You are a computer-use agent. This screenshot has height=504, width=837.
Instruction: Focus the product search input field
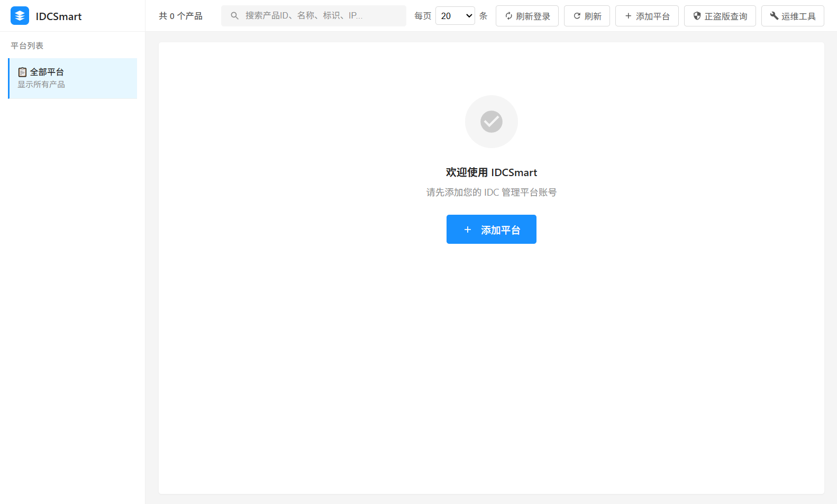[x=314, y=16]
